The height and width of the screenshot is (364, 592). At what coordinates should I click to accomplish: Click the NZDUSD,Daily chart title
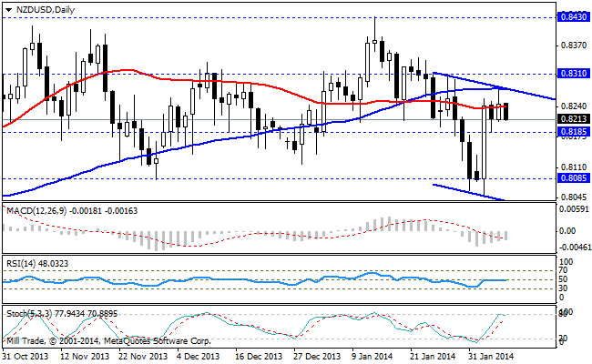(x=46, y=10)
